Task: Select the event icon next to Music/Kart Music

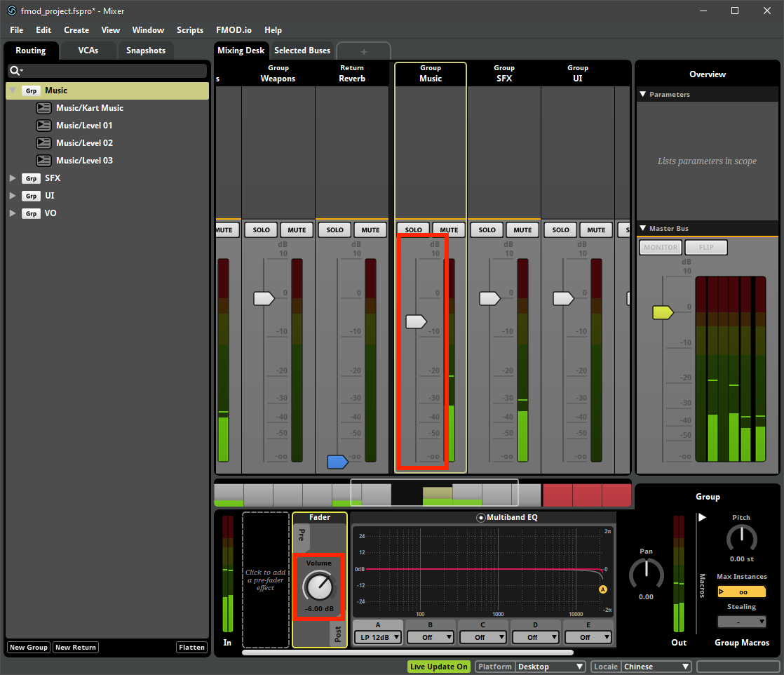Action: pos(43,107)
